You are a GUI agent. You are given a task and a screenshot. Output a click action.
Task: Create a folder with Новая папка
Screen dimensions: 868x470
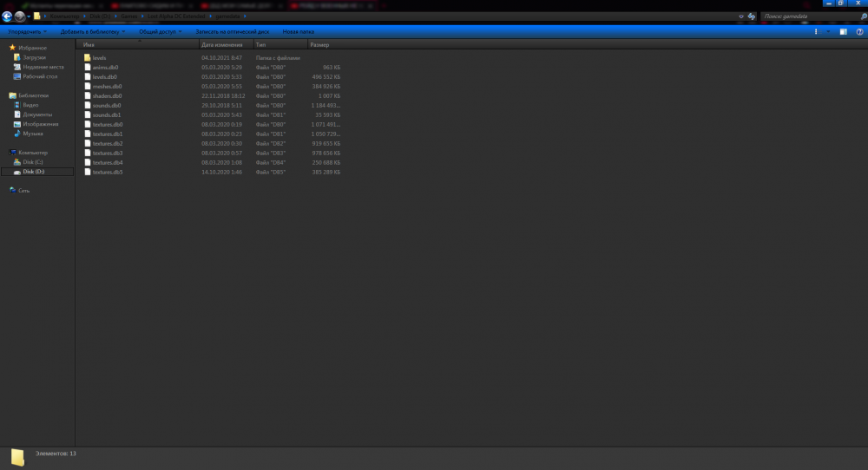298,31
